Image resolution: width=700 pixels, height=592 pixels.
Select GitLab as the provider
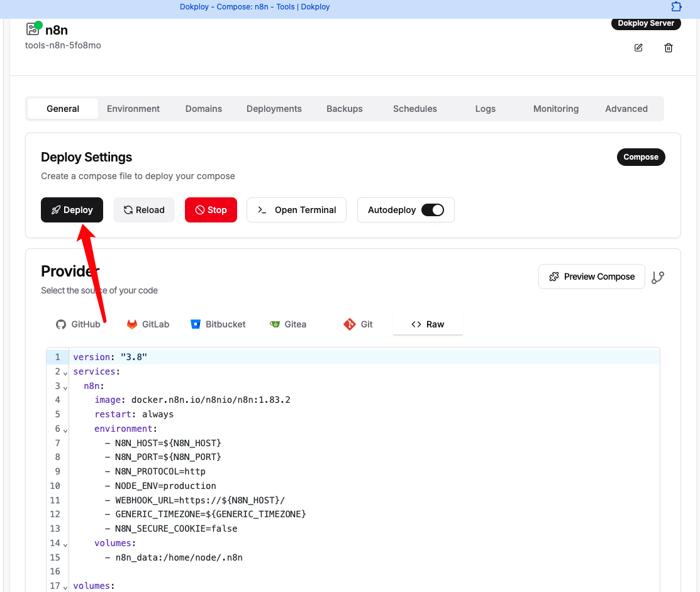point(148,324)
